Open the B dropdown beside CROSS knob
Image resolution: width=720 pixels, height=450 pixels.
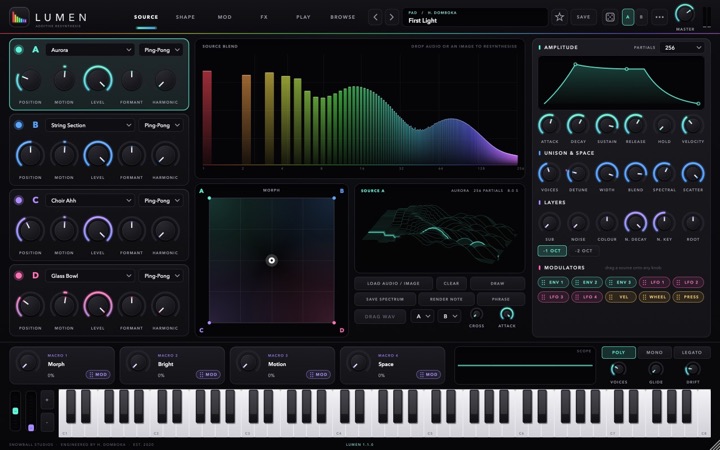449,316
